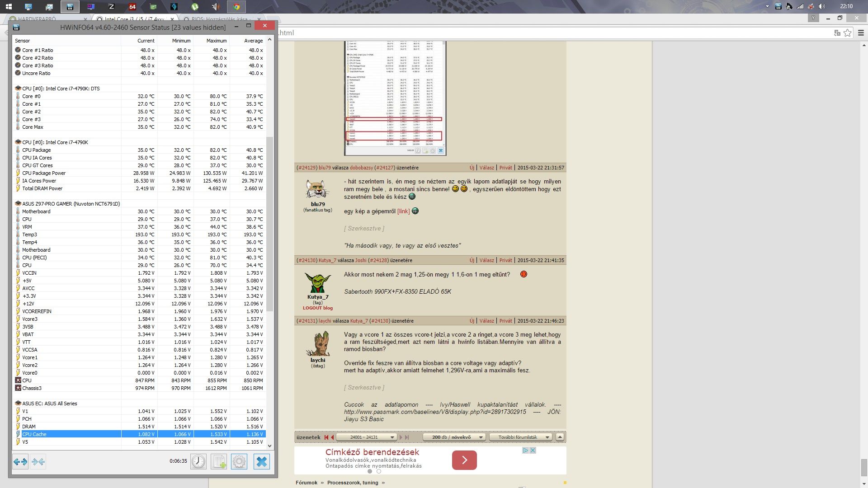
Task: Go to previous messages page red arrow
Action: click(332, 437)
